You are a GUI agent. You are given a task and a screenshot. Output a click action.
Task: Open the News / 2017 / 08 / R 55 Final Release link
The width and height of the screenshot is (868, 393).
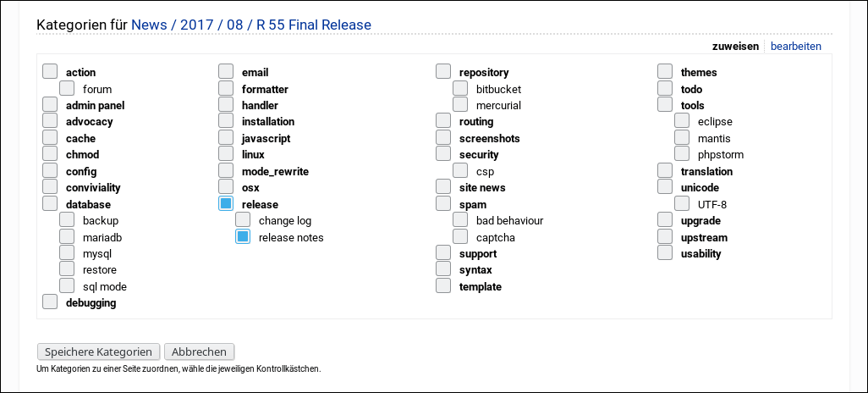click(x=251, y=25)
